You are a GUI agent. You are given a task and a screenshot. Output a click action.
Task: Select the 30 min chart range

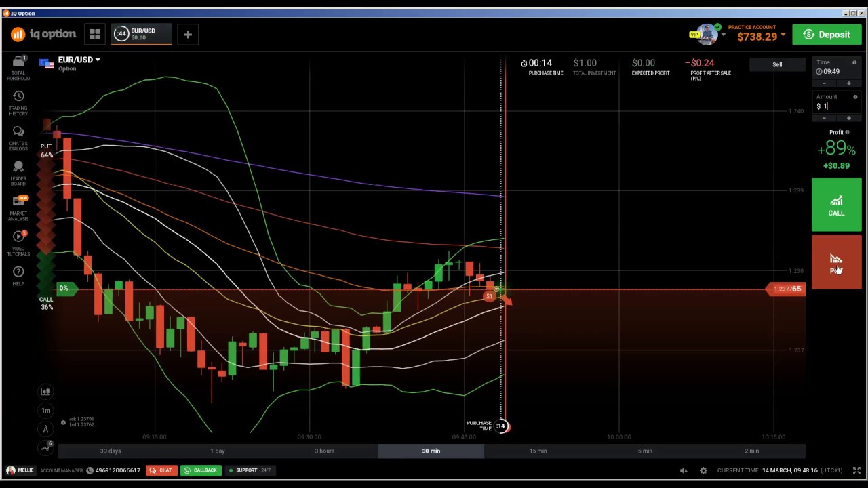pyautogui.click(x=431, y=451)
